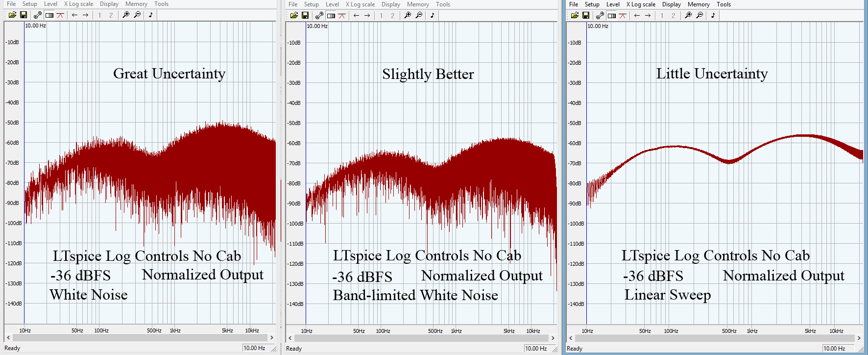
Task: Zoom out magnifier in Little Uncertainty window
Action: point(699,15)
